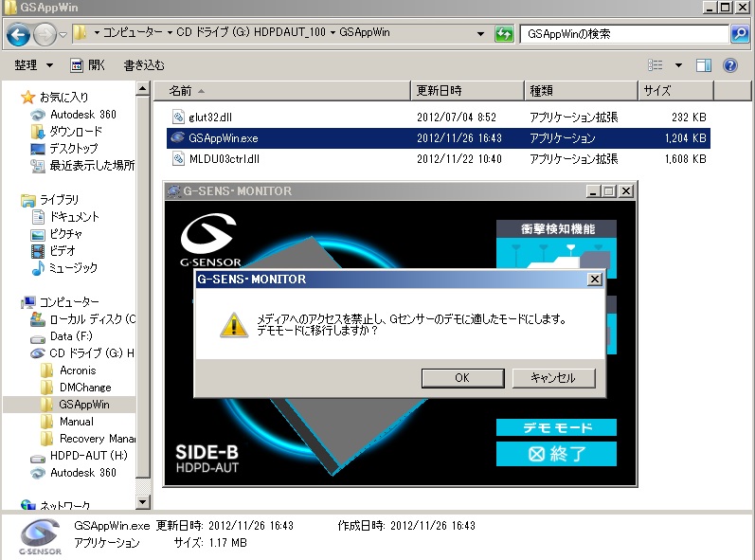Click キャンセル in the demo mode dialog
755x560 pixels.
click(554, 378)
